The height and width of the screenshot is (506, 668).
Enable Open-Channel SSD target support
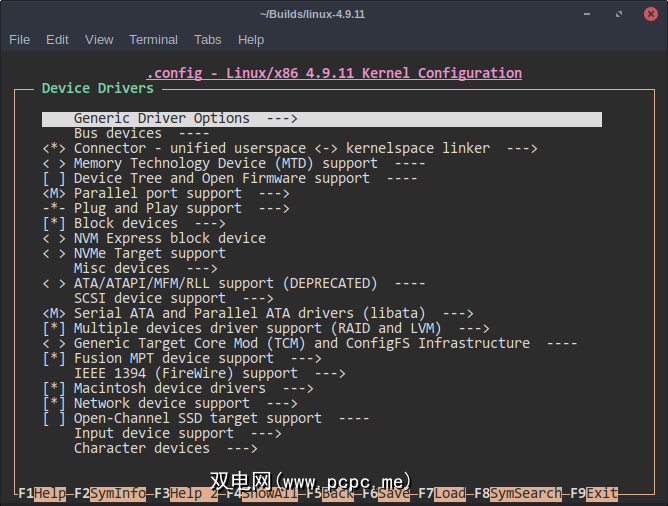54,419
